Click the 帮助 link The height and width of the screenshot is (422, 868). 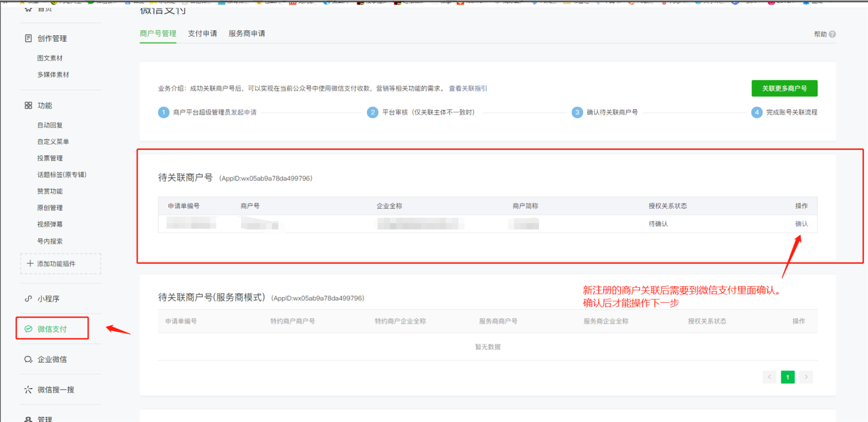pyautogui.click(x=820, y=34)
